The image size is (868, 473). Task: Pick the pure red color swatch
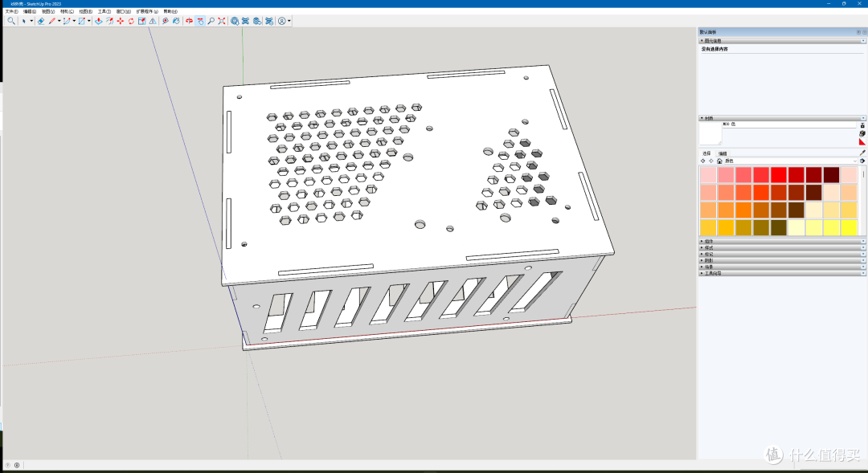point(778,174)
